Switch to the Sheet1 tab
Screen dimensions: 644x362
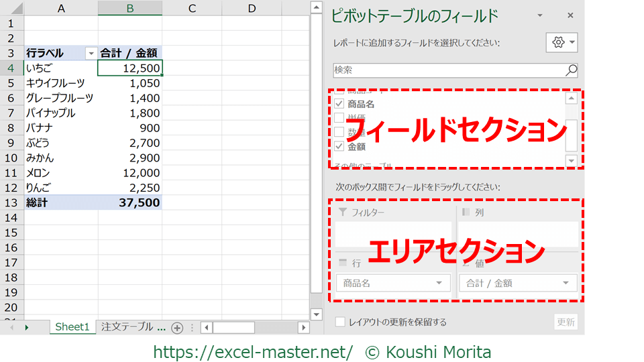click(x=72, y=327)
